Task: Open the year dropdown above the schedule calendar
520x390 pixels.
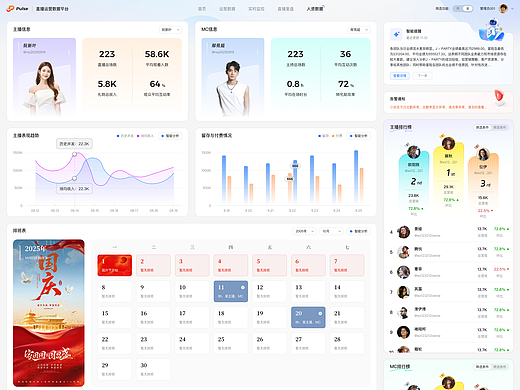Action: pos(304,231)
